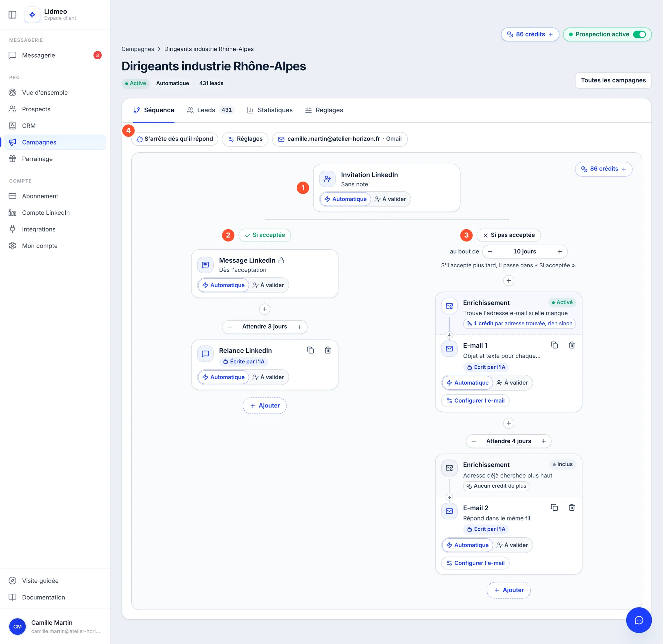The height and width of the screenshot is (644, 663).
Task: Set Relance LinkedIn to À valider
Action: tap(269, 377)
